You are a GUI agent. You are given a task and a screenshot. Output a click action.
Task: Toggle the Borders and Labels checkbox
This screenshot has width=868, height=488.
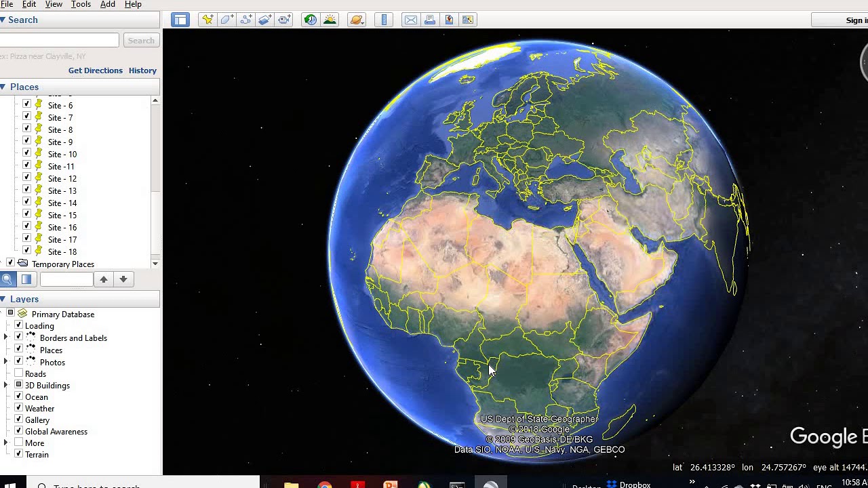(x=19, y=337)
